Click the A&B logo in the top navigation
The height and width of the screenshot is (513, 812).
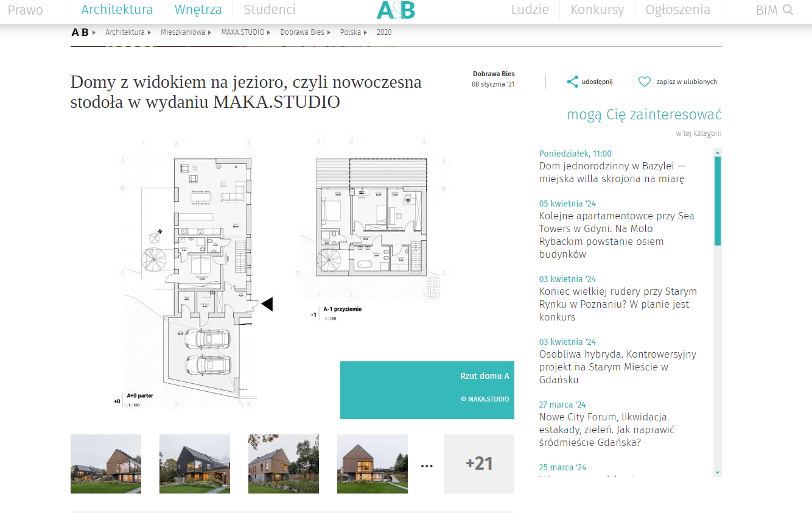[396, 10]
